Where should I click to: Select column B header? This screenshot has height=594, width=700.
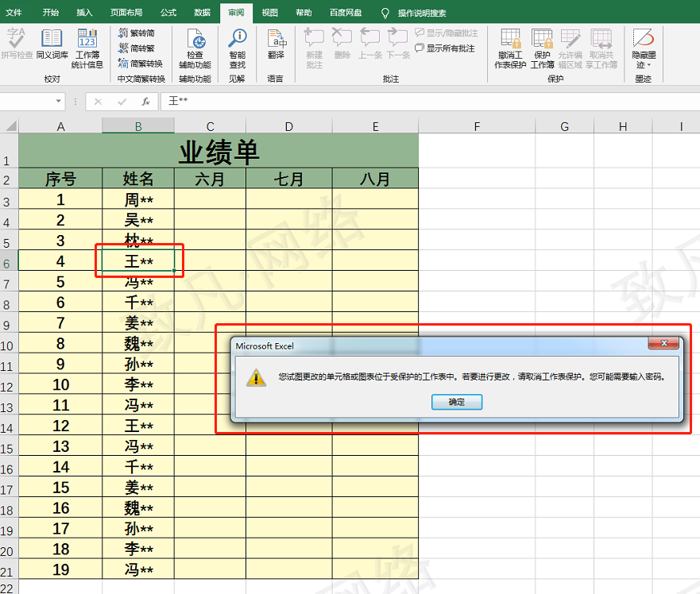[138, 126]
